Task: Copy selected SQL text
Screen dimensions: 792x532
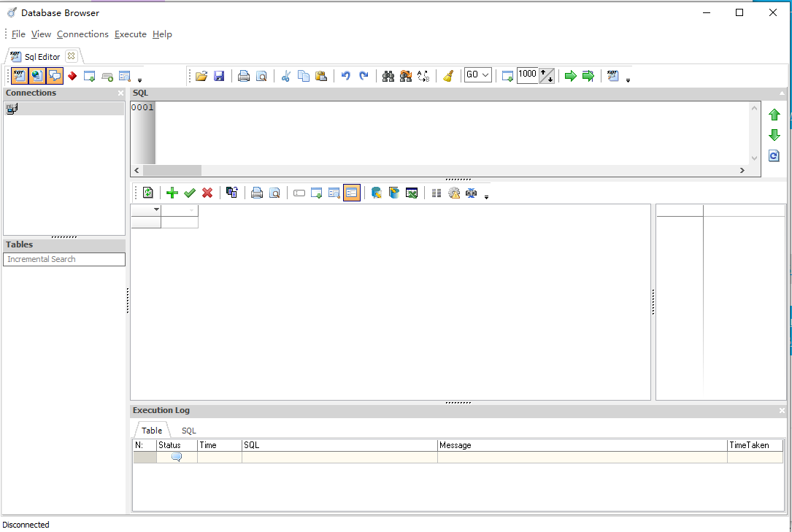Action: (x=303, y=76)
